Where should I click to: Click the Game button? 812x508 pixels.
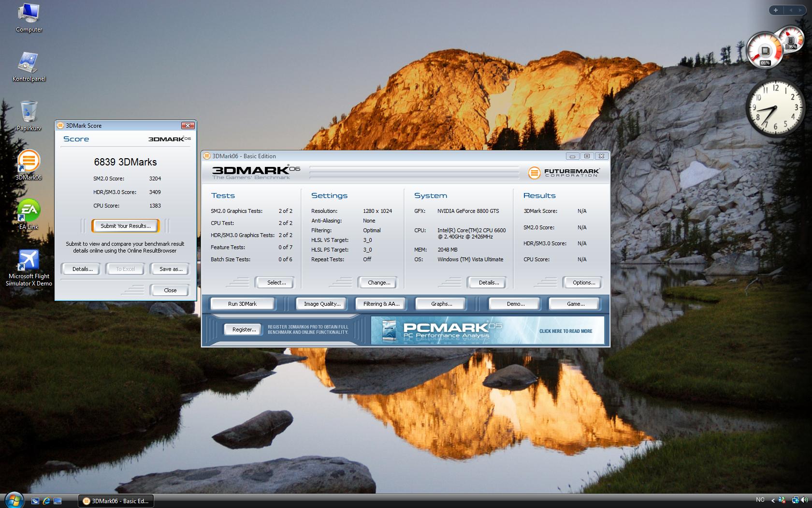tap(575, 304)
